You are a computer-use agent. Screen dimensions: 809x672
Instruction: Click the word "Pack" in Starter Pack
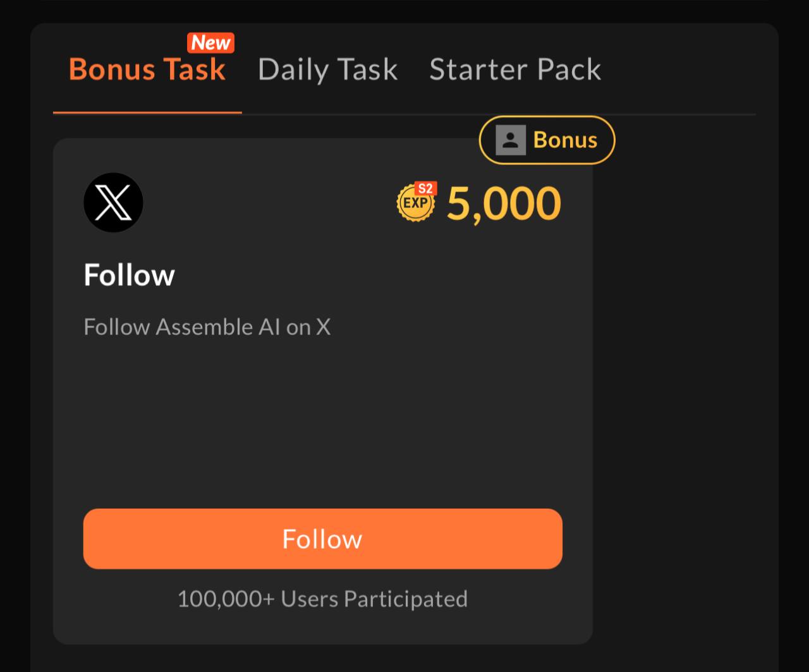pos(569,69)
